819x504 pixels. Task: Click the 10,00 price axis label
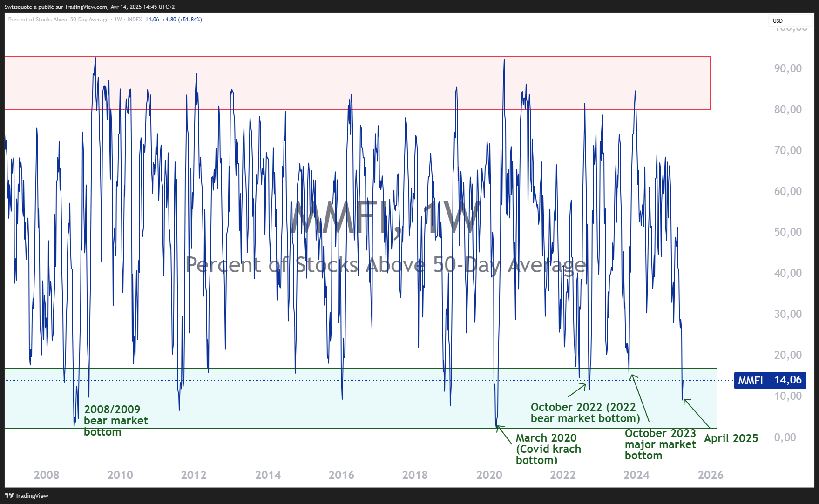point(788,396)
